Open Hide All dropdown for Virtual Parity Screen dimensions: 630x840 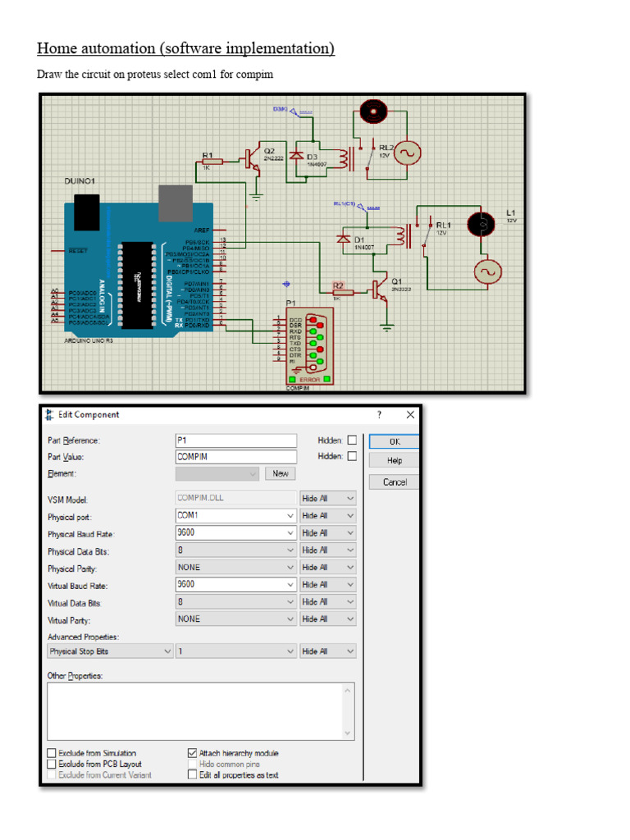pyautogui.click(x=328, y=619)
